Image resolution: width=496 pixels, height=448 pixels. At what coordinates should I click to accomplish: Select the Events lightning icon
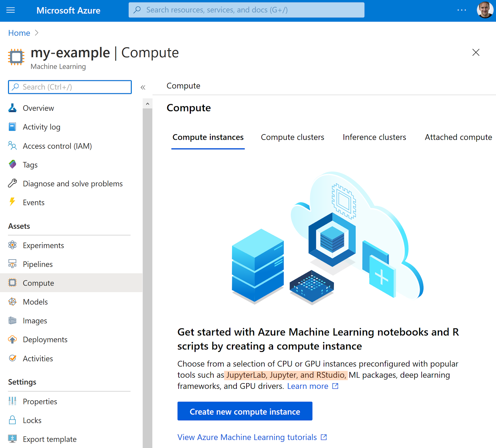(12, 202)
